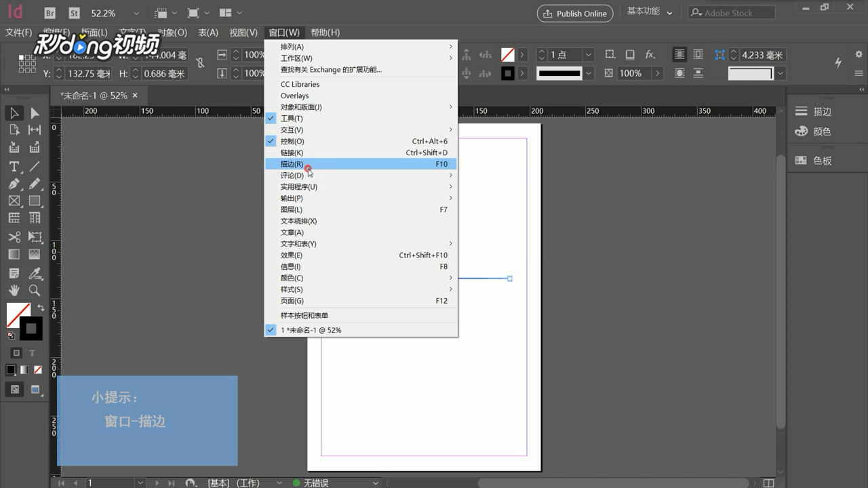Select the Zoom magnifier tool
The image size is (868, 488).
tap(35, 290)
